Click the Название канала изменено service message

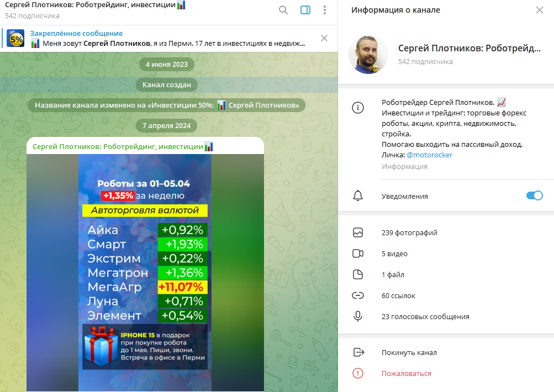(x=167, y=105)
